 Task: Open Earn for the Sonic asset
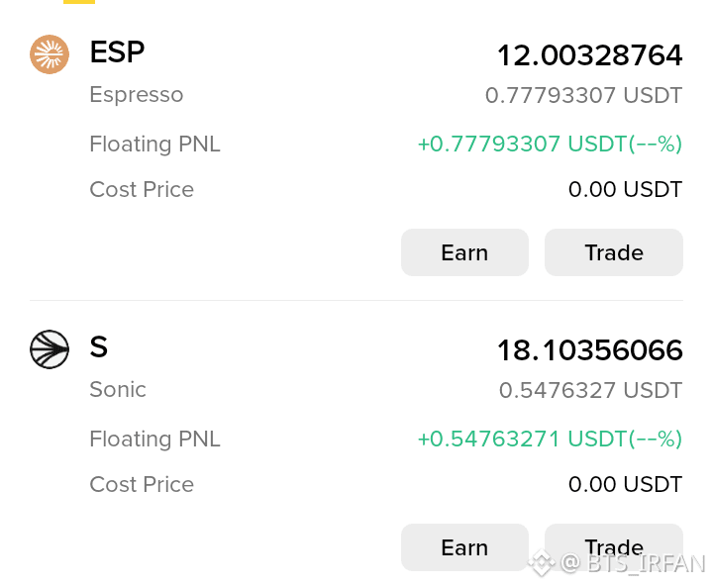pyautogui.click(x=464, y=547)
